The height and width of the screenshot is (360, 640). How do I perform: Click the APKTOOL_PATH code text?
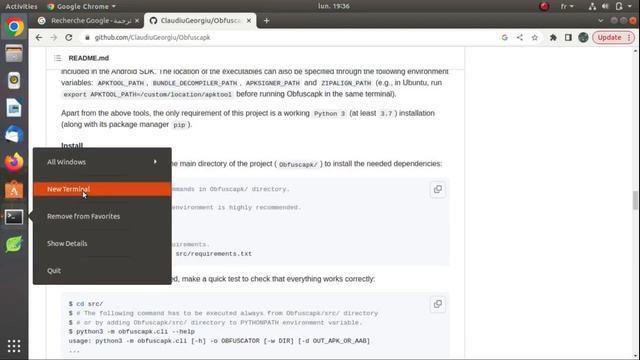[x=121, y=83]
